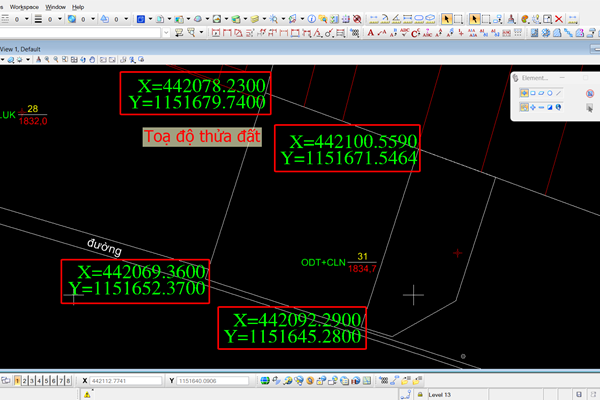Open the blue Models icon

pos(140,19)
